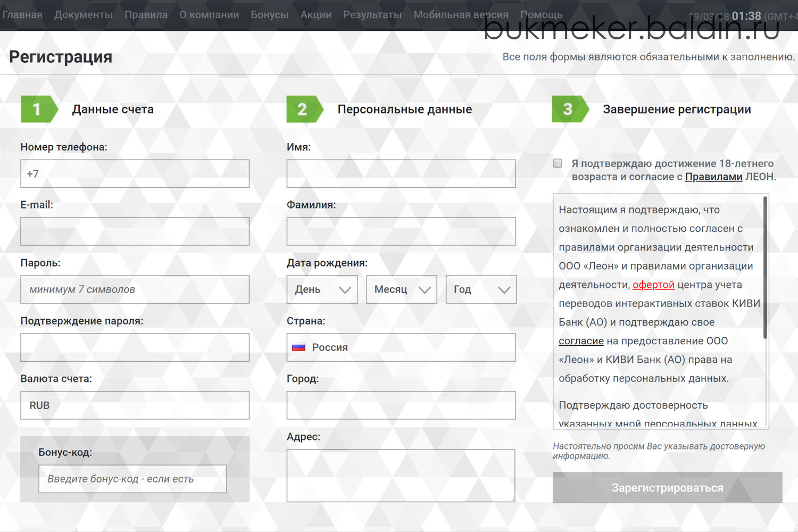Focus the Бонус-код input field
Viewport: 798px width, 532px height.
132,479
